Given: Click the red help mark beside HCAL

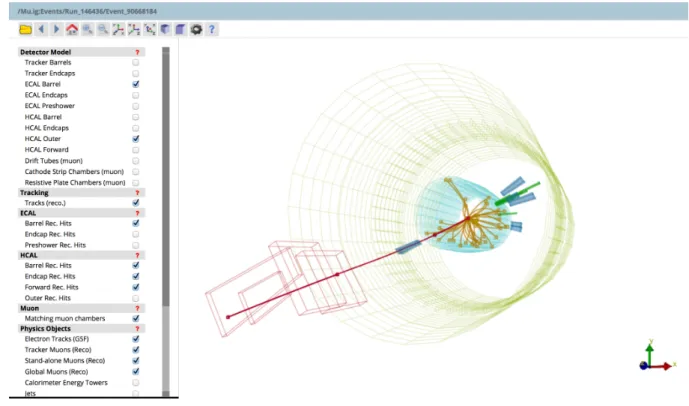Looking at the screenshot, I should (x=137, y=255).
